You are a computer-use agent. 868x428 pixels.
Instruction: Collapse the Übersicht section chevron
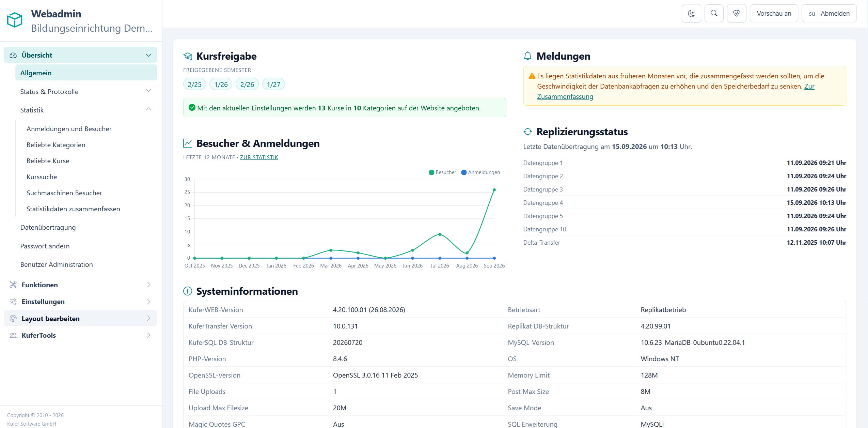(148, 55)
